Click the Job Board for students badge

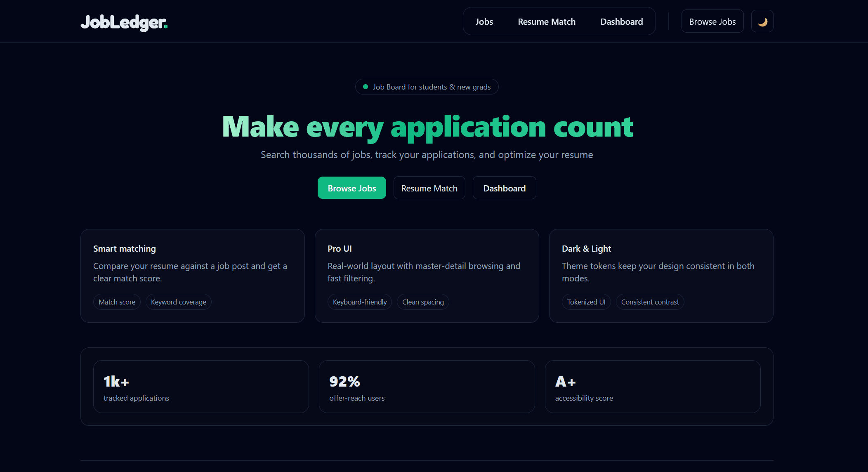point(427,87)
